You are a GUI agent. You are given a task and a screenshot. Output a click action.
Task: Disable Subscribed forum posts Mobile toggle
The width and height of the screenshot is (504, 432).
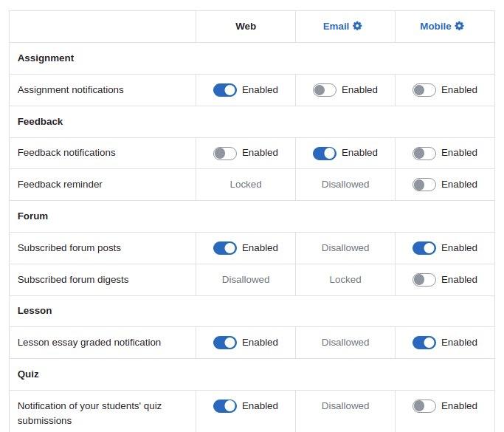tap(424, 248)
